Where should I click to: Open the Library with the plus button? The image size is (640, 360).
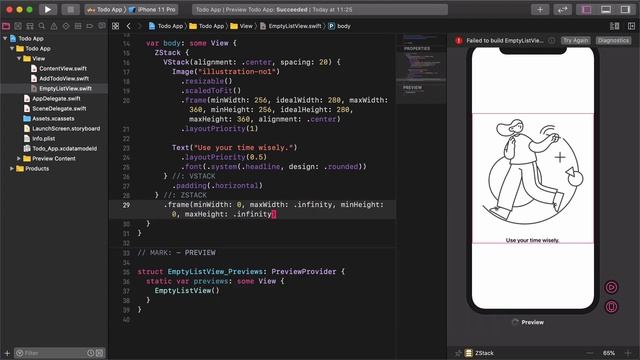[x=540, y=9]
